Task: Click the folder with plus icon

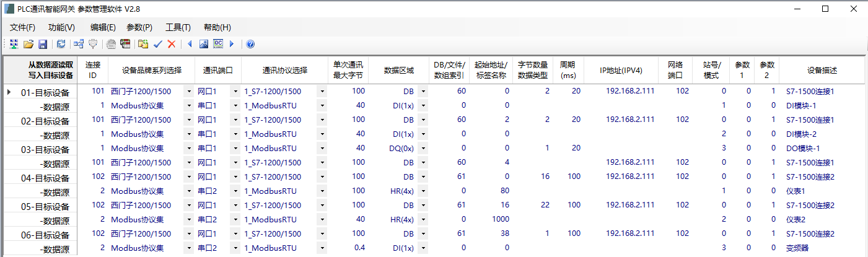Action: (x=143, y=44)
